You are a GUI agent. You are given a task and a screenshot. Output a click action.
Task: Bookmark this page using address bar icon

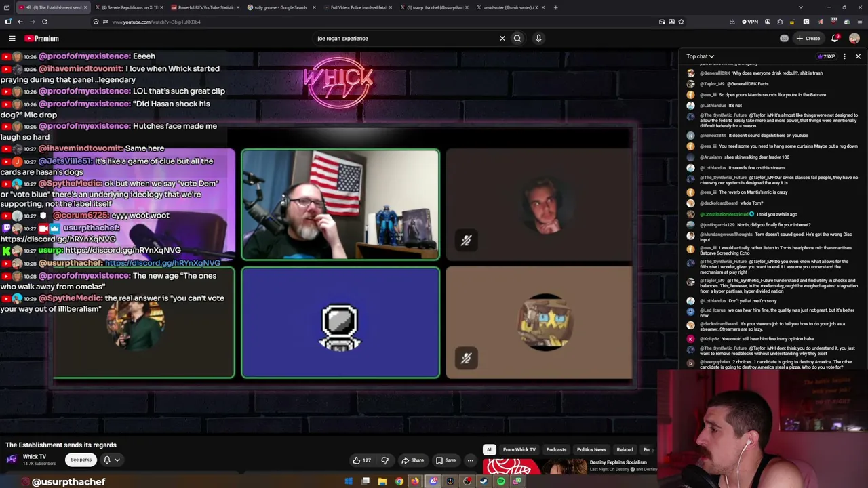[x=681, y=22]
